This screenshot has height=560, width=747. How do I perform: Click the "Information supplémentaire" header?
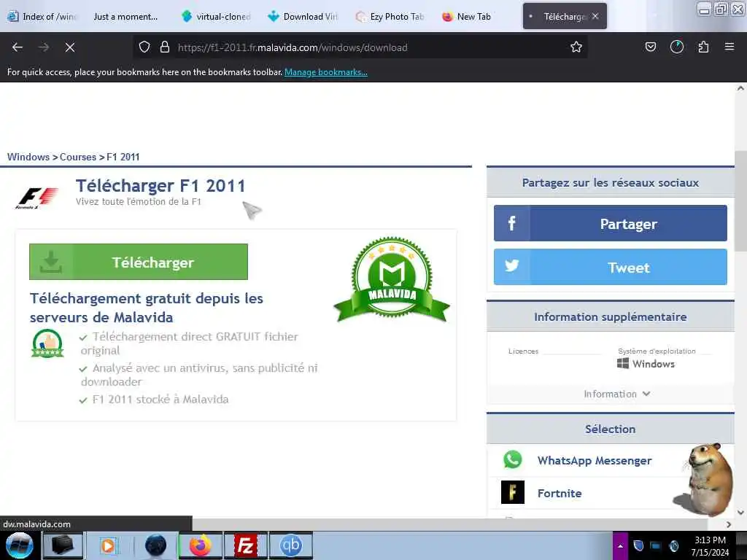point(611,316)
